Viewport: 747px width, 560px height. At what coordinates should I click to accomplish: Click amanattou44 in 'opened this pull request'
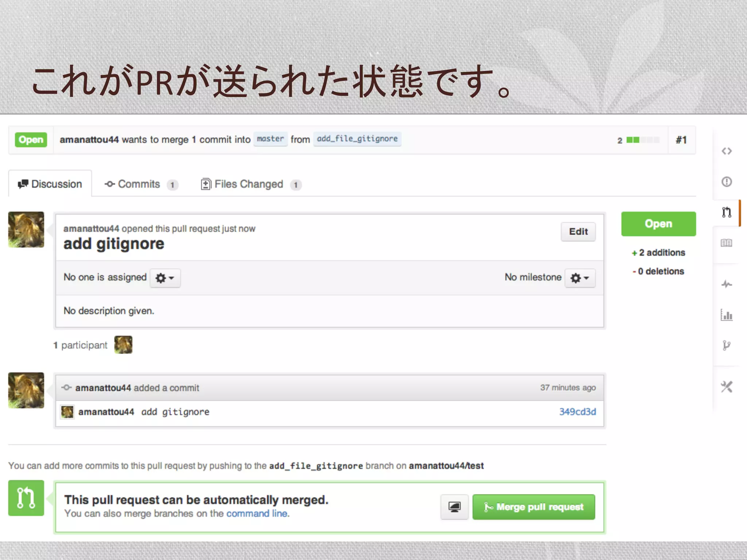coord(91,229)
